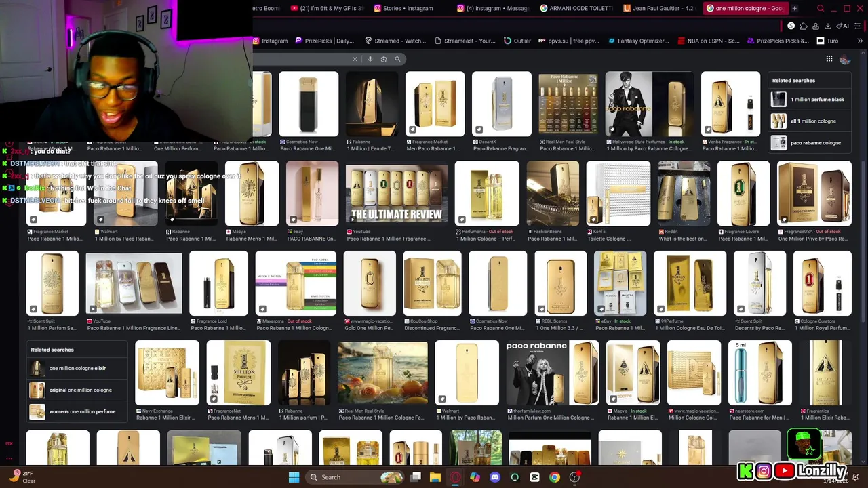Start voice search with microphone icon
868x488 pixels.
click(x=370, y=59)
